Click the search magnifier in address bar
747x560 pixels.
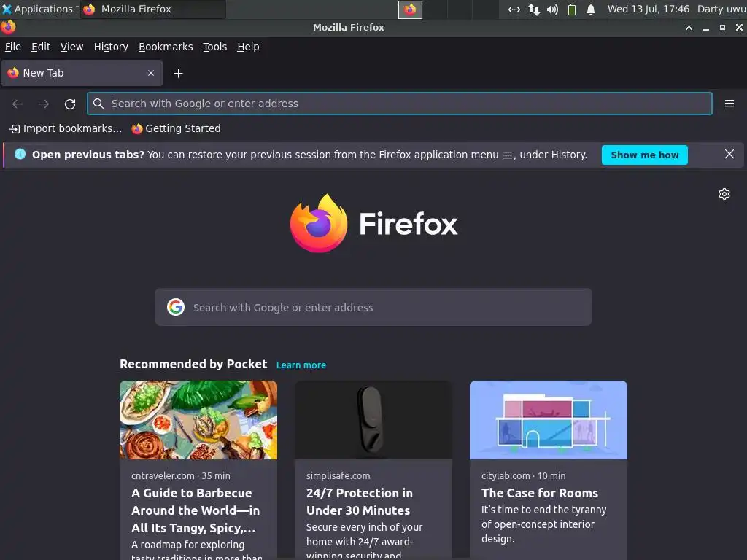pos(98,104)
